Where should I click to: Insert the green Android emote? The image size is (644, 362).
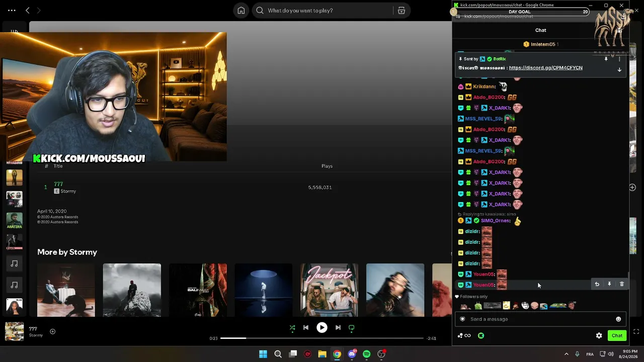[x=478, y=306]
